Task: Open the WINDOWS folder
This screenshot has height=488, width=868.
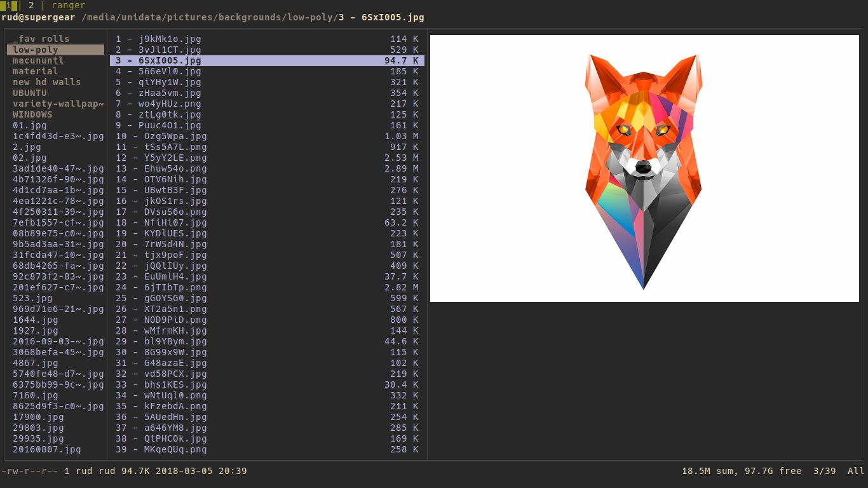Action: click(x=32, y=114)
